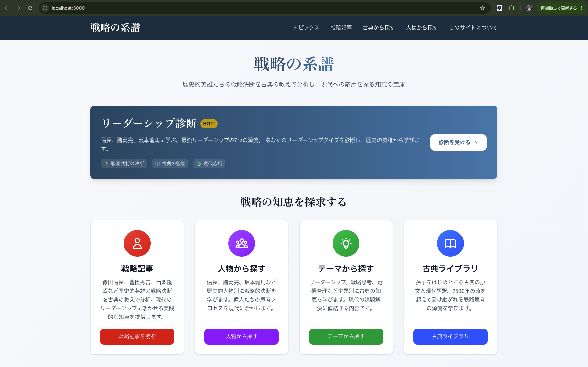Viewport: 588px width, 367px height.
Task: Click the 戦国武将の決断 tag
Action: (124, 164)
